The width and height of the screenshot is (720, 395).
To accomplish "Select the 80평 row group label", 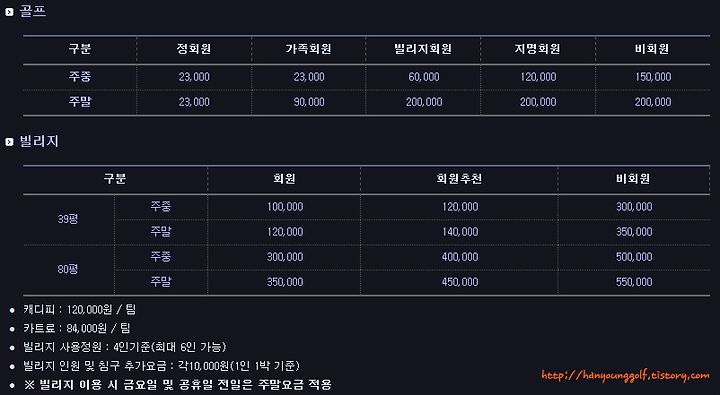I will (x=68, y=269).
